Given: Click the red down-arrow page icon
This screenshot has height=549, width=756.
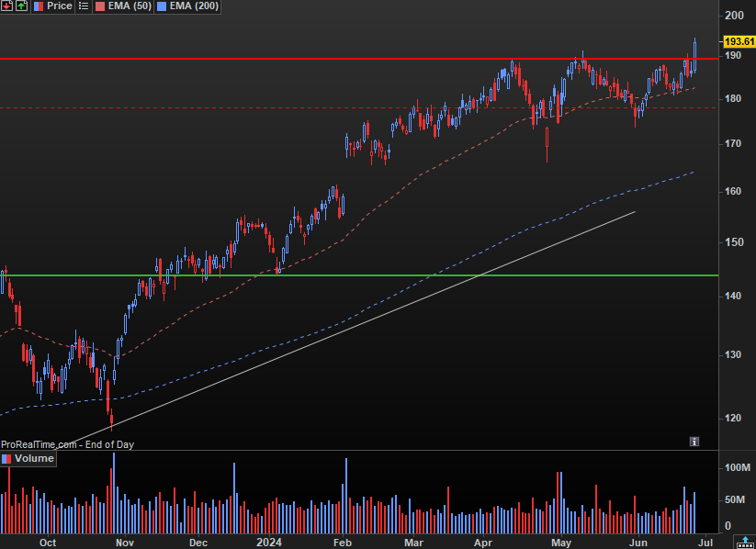Looking at the screenshot, I should (x=6, y=6).
